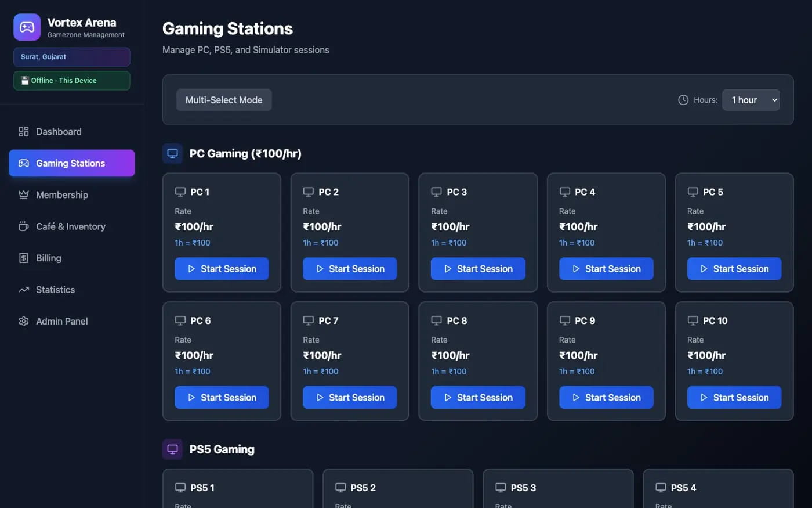Click the PS5 3 card title
Screen dimensions: 812x508
point(523,488)
